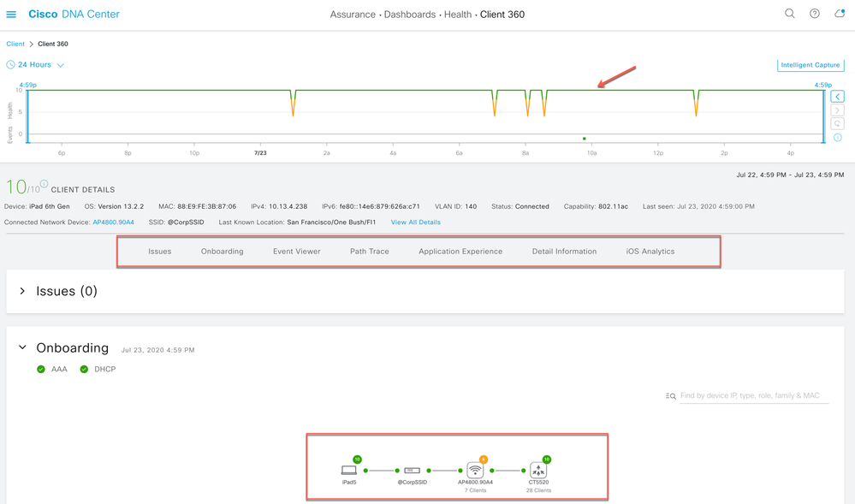Click the DHCP green check status icon
Screen dimensions: 855x504
(84, 370)
